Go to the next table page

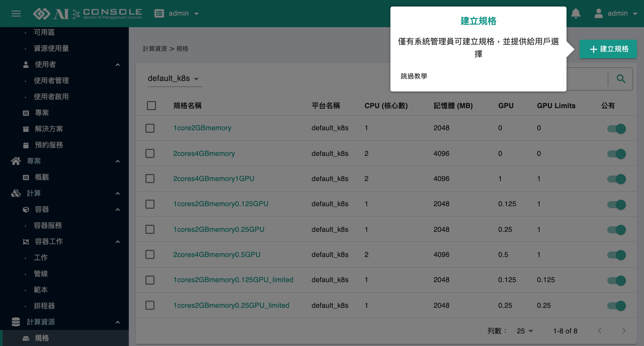pyautogui.click(x=624, y=331)
